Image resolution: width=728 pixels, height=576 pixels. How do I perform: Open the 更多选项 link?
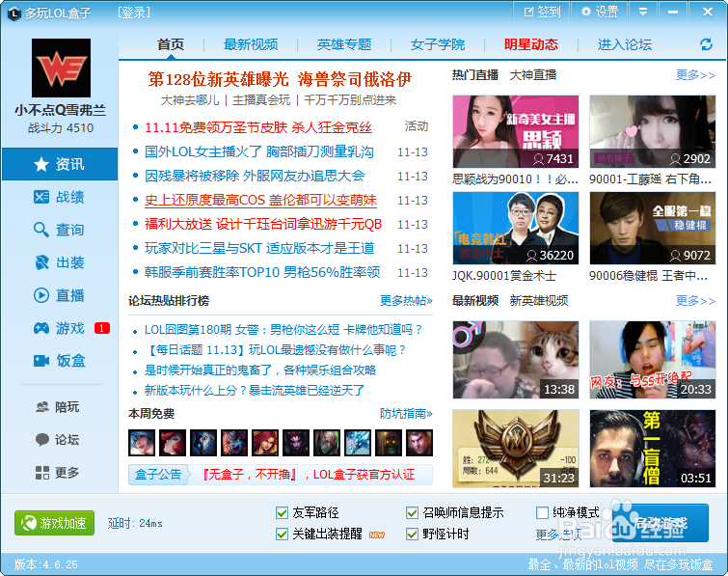pyautogui.click(x=558, y=535)
